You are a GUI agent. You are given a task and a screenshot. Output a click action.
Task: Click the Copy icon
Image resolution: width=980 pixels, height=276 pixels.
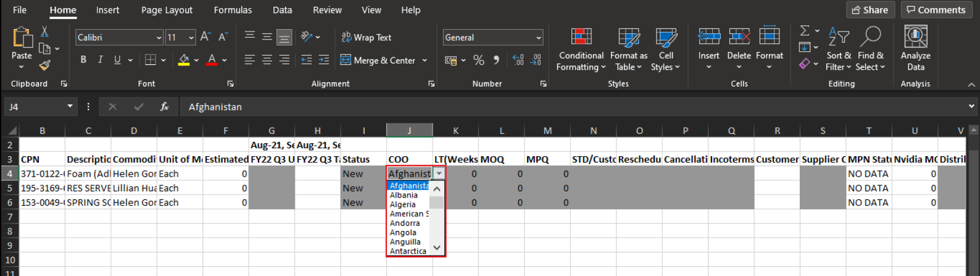[x=44, y=48]
